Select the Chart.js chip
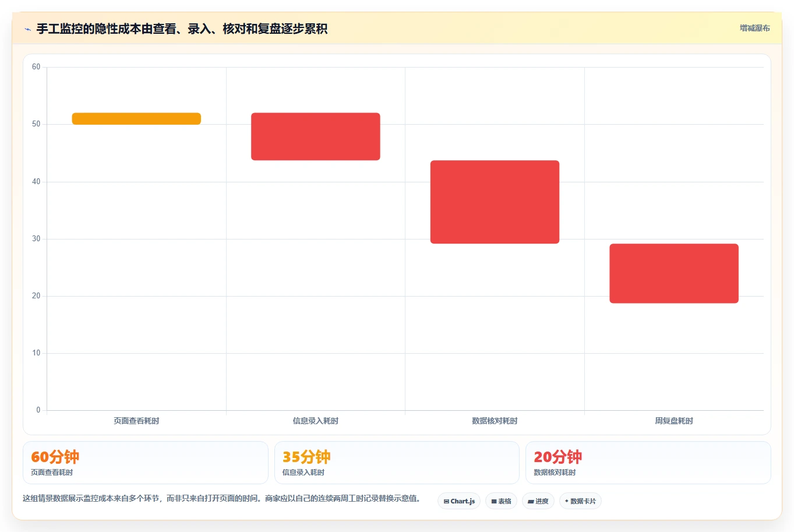The height and width of the screenshot is (532, 794). point(459,501)
